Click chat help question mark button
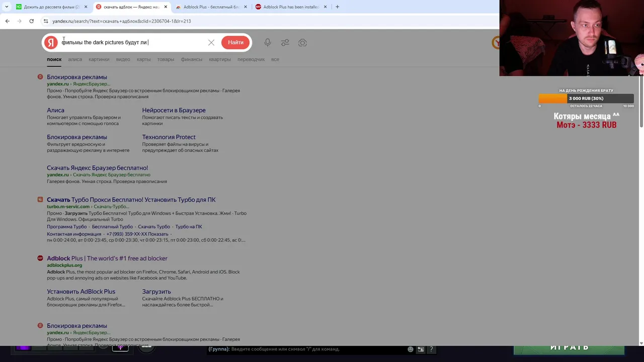Image resolution: width=644 pixels, height=362 pixels. coord(431,349)
